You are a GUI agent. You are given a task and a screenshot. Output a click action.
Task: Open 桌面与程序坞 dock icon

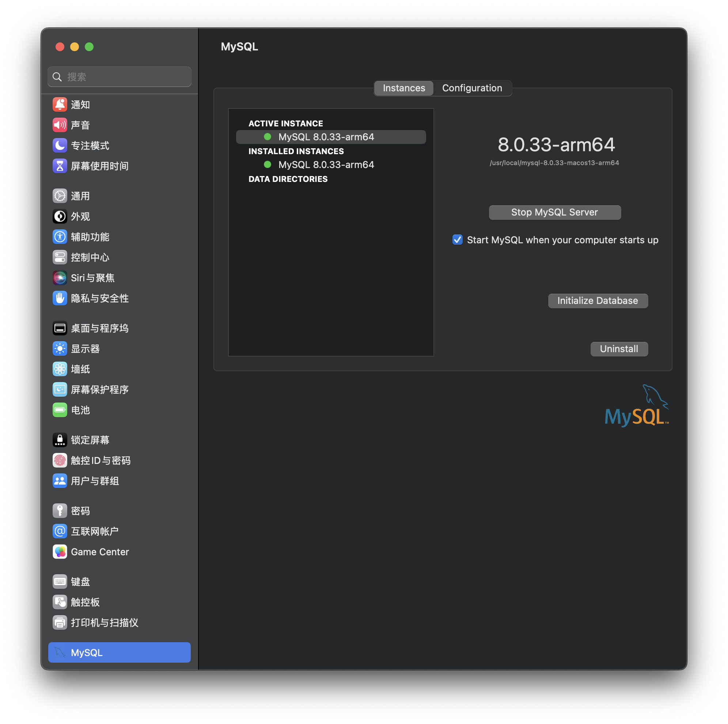pos(60,328)
